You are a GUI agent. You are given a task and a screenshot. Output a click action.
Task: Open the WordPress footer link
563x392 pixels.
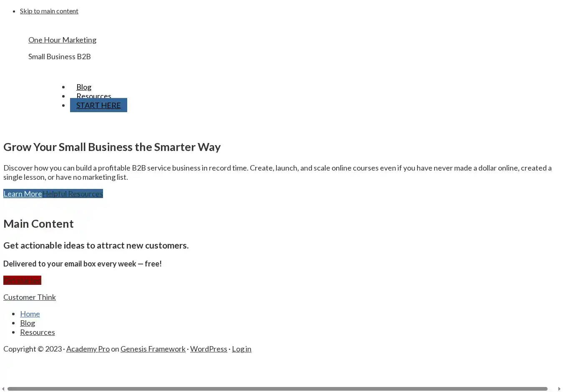[x=209, y=349]
